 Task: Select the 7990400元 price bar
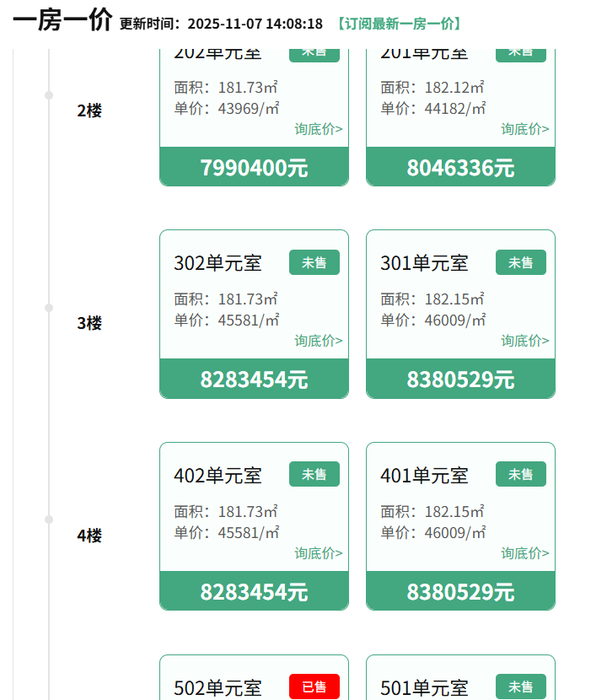pyautogui.click(x=254, y=167)
